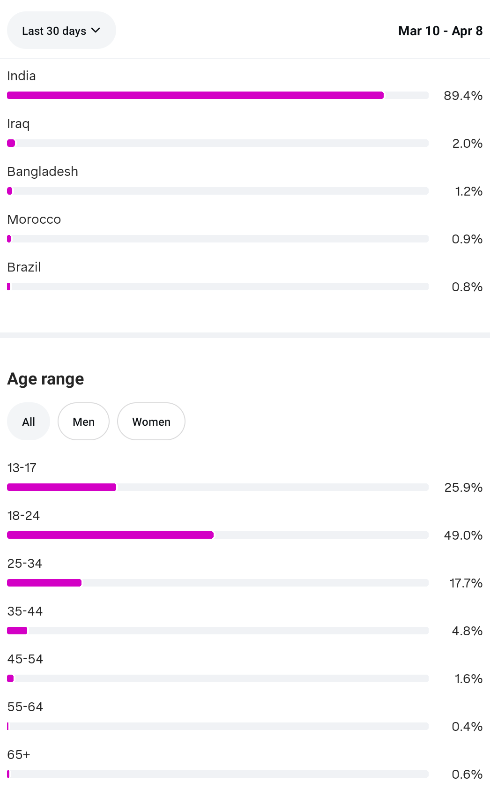This screenshot has width=490, height=788.
Task: Click the 45-54 age label
Action: 25,659
